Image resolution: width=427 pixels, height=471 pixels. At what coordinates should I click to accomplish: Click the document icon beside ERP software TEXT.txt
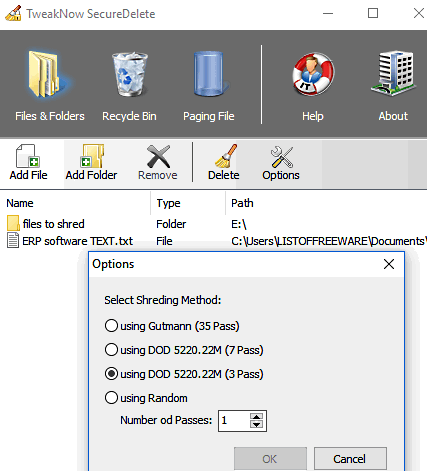pos(13,241)
